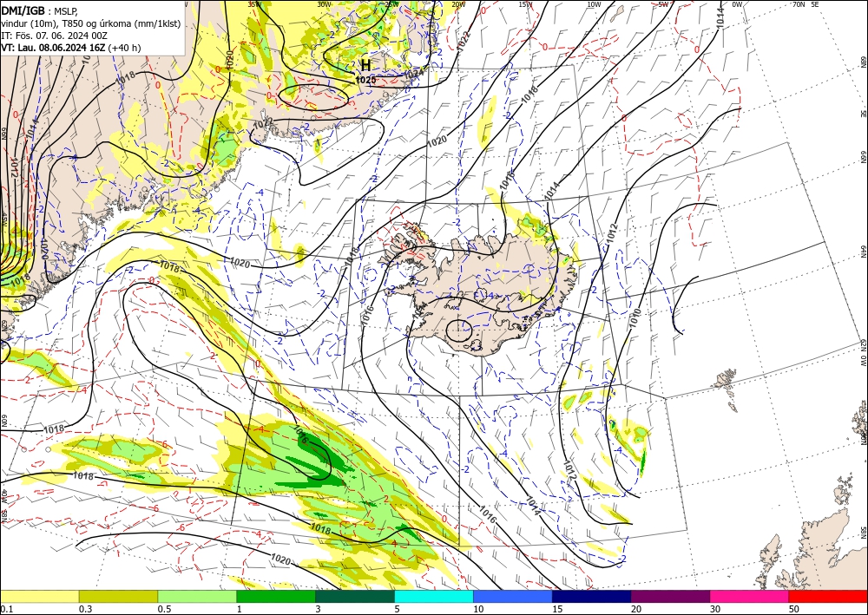This screenshot has width=868, height=615.
Task: Click the '35W' longitude label at top
Action: point(254,3)
